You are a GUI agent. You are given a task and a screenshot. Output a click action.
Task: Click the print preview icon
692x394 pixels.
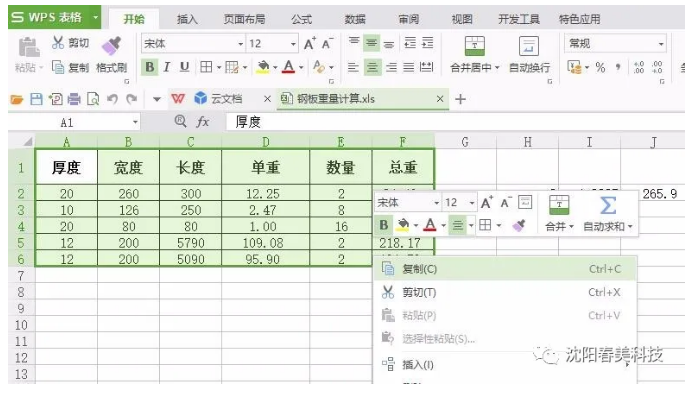pyautogui.click(x=93, y=99)
